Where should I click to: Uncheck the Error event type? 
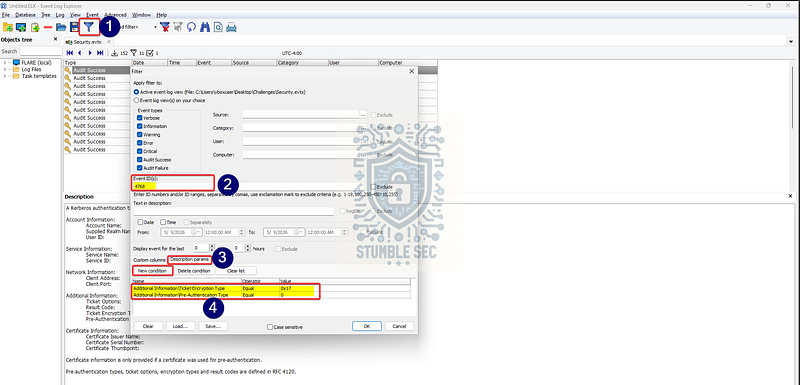point(140,143)
